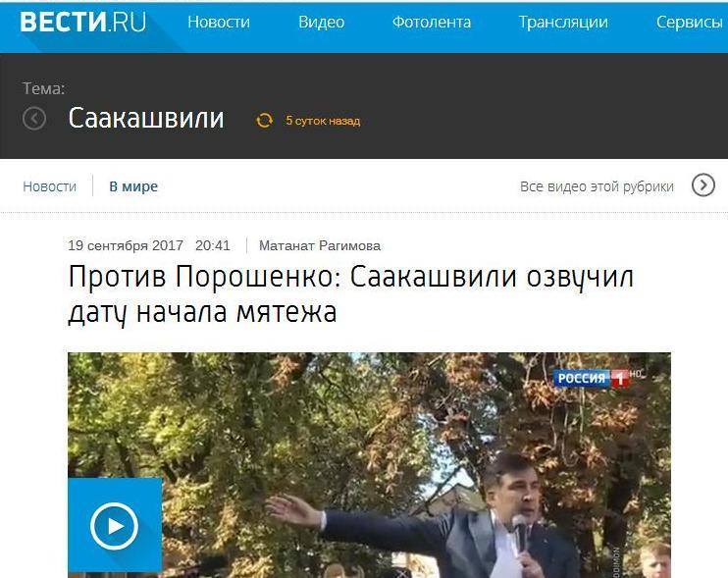Click the orange refresh arrows icon

(x=265, y=121)
